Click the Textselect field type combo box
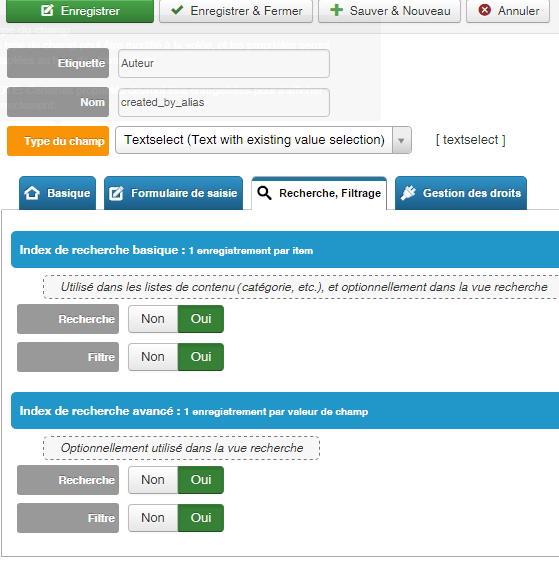 point(263,140)
